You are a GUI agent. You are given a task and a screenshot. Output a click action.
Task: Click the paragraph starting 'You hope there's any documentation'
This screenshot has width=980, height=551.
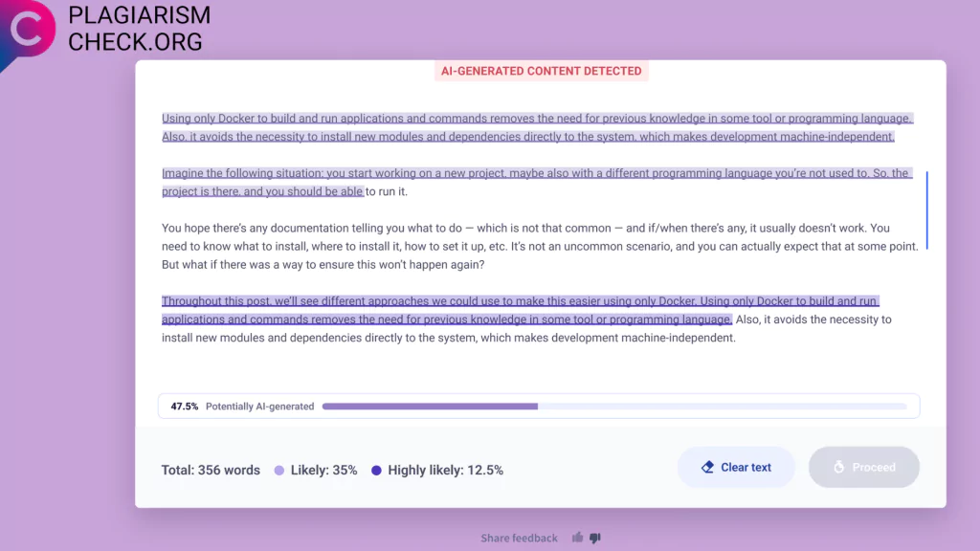click(x=540, y=246)
